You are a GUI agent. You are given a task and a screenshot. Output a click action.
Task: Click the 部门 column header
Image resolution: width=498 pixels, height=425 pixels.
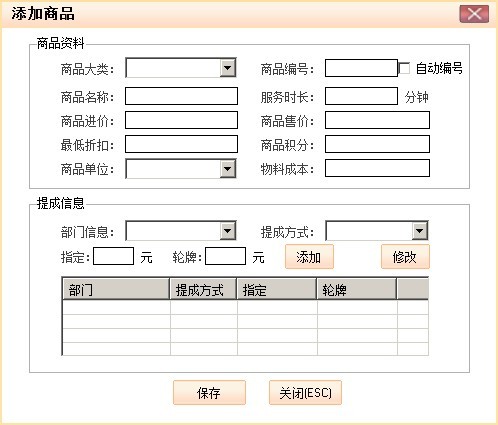coord(116,290)
